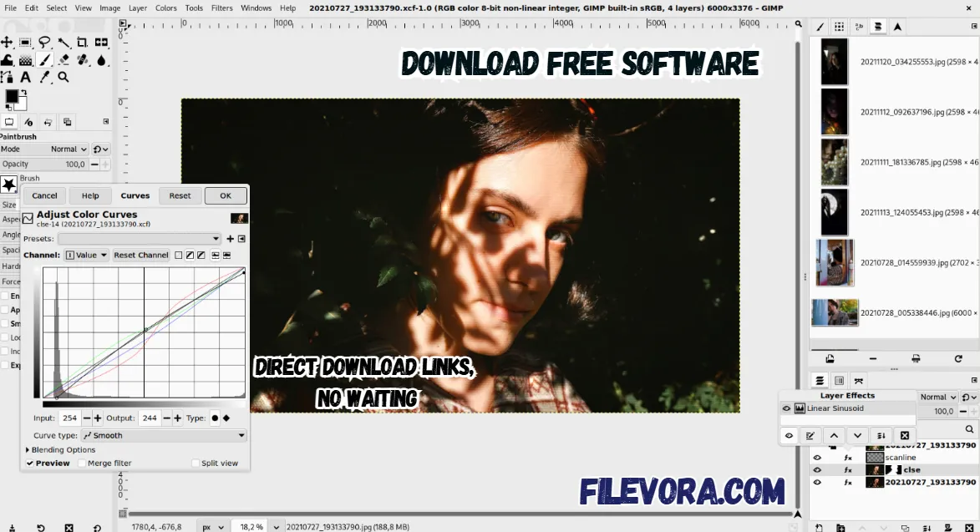Activate the Zoom tool

(x=63, y=77)
